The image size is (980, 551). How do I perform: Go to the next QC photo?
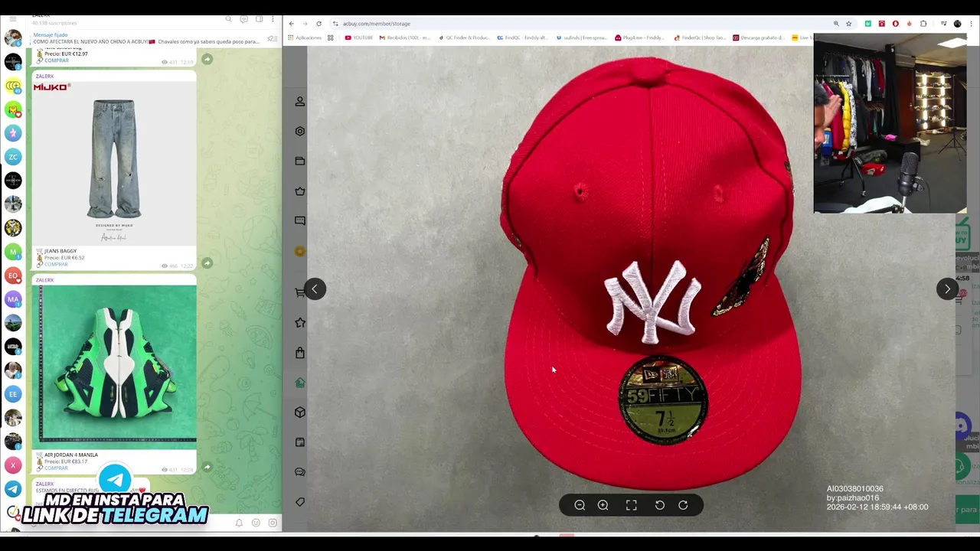click(947, 289)
